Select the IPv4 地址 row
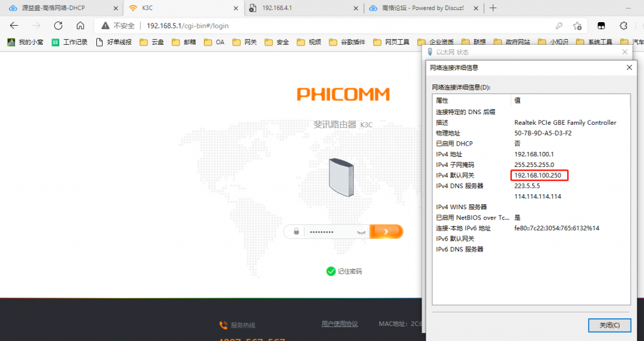644x341 pixels. tap(531, 154)
